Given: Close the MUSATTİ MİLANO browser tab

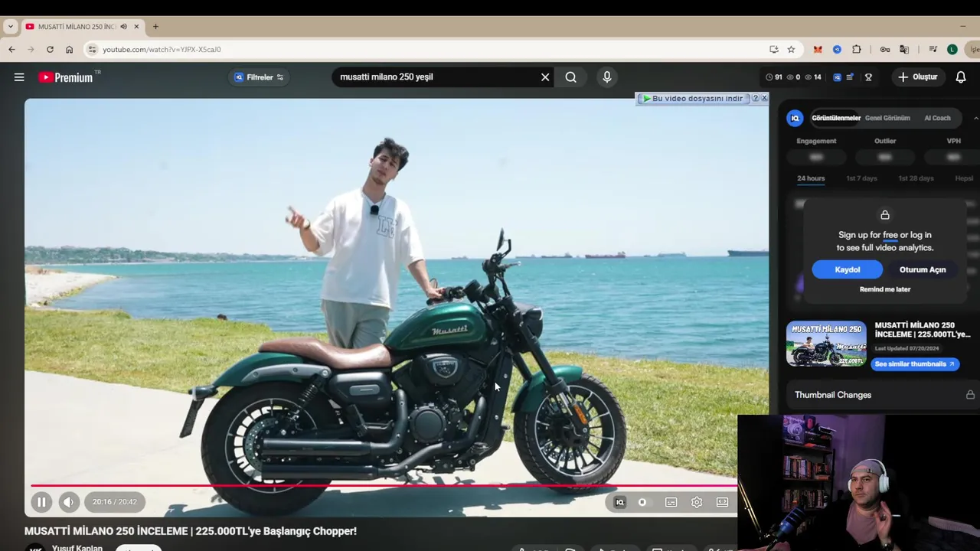Looking at the screenshot, I should point(136,27).
